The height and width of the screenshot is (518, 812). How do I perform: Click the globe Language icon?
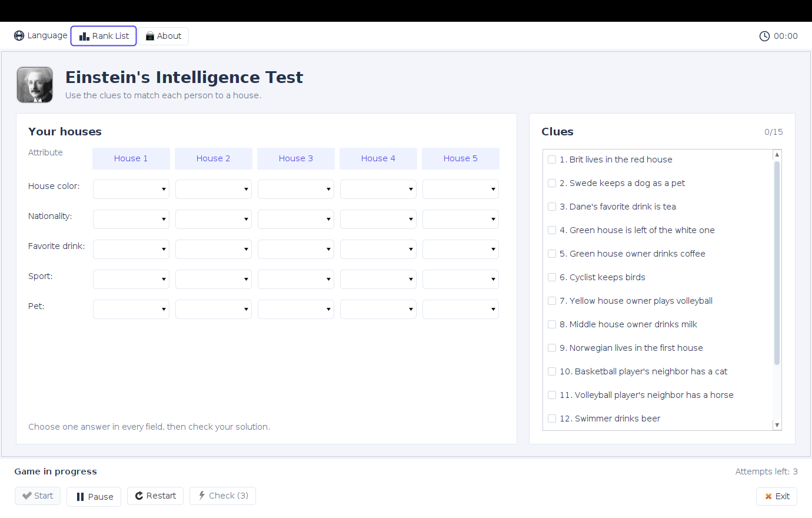tap(19, 36)
